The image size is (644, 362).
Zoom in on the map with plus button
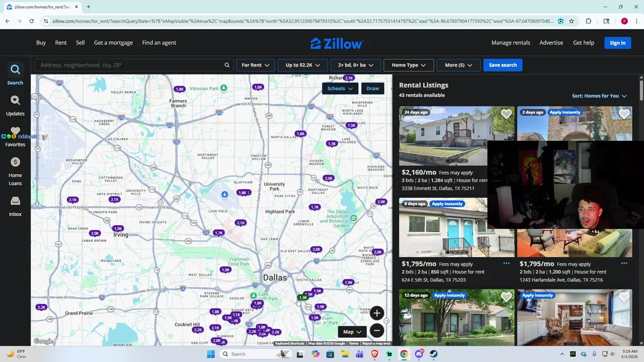[377, 313]
